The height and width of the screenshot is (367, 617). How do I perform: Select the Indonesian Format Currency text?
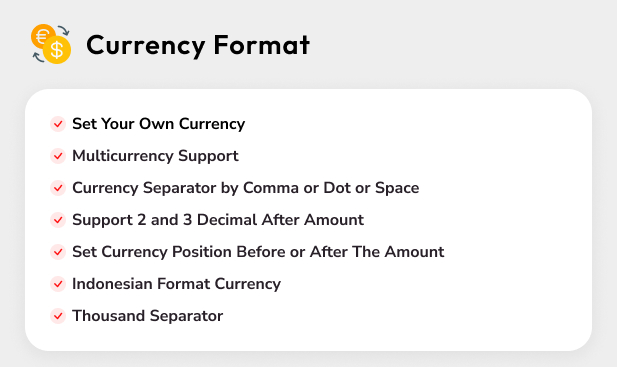pos(177,284)
